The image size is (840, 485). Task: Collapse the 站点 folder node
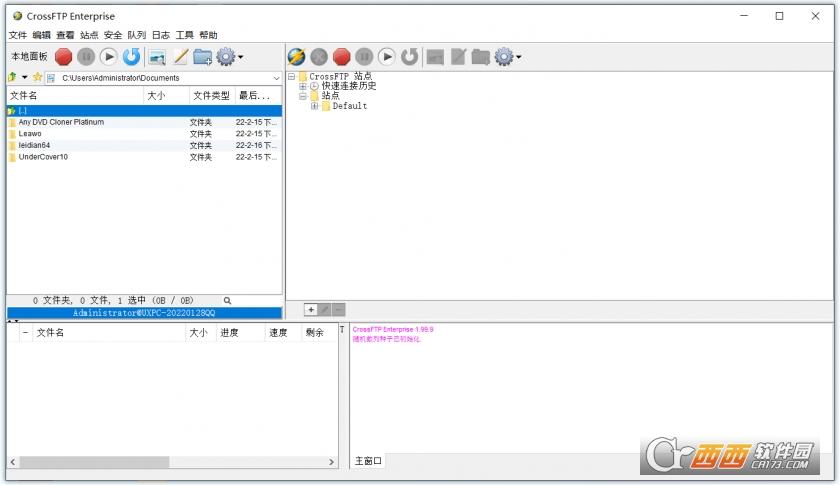pyautogui.click(x=303, y=96)
